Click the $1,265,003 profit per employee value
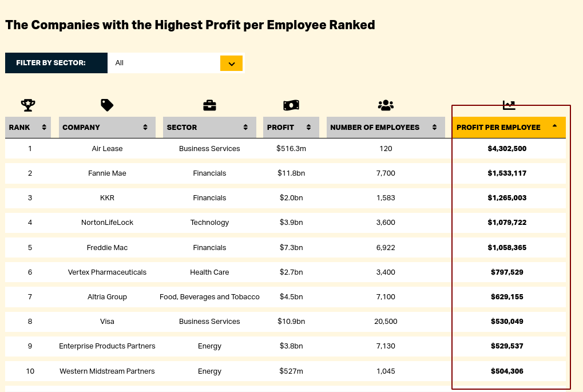Screen dimensions: 583x392 pyautogui.click(x=507, y=197)
